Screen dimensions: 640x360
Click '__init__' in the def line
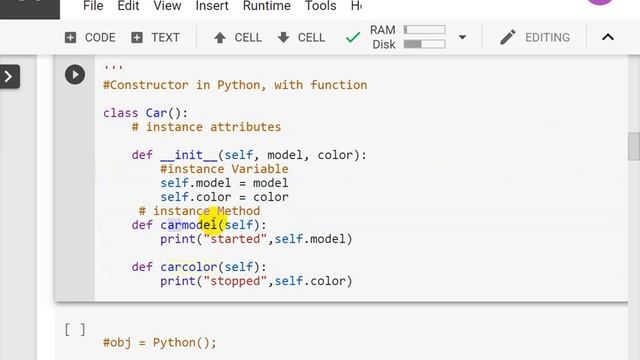[189, 155]
